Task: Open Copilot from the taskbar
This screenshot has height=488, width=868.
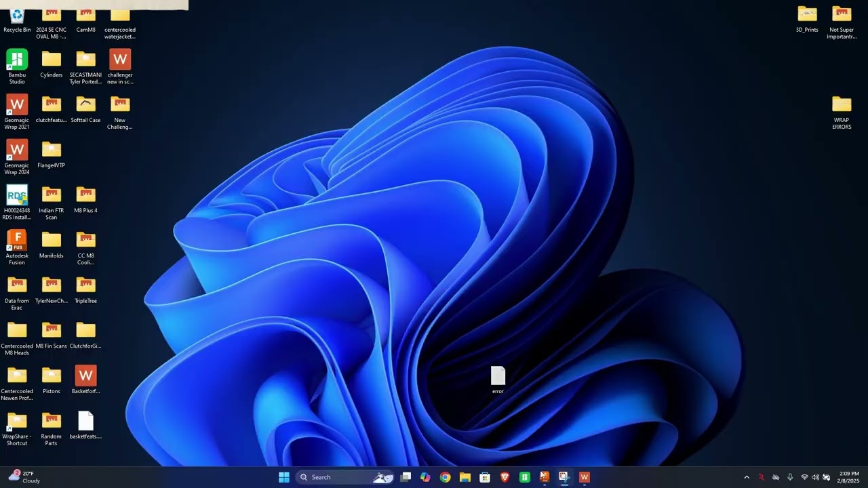Action: click(425, 477)
